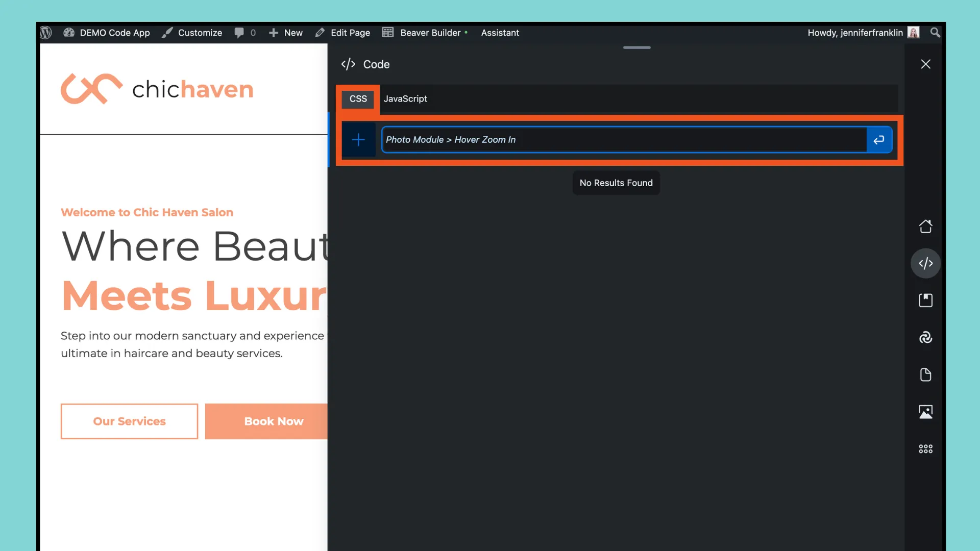This screenshot has height=551, width=980.
Task: Click the Document icon in sidebar
Action: pos(925,375)
